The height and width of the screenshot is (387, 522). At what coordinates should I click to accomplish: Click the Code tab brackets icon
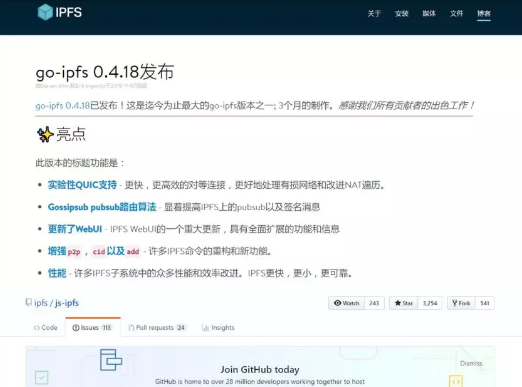tap(37, 328)
